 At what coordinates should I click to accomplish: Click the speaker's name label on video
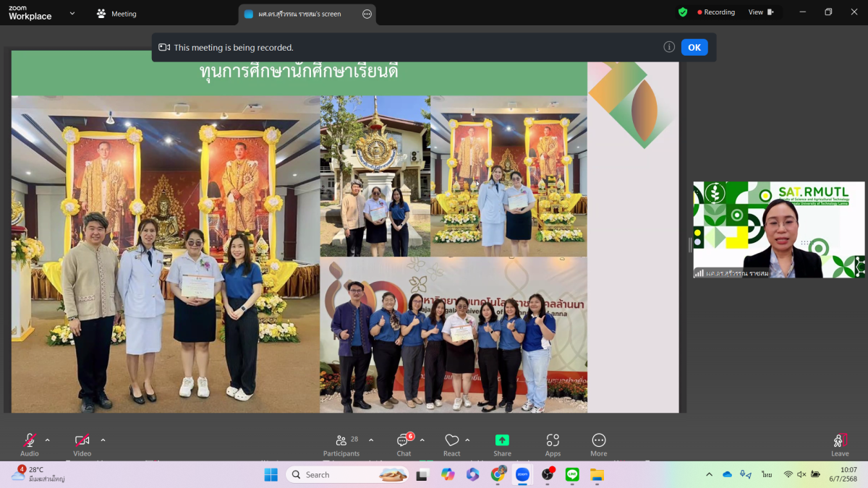tap(731, 273)
